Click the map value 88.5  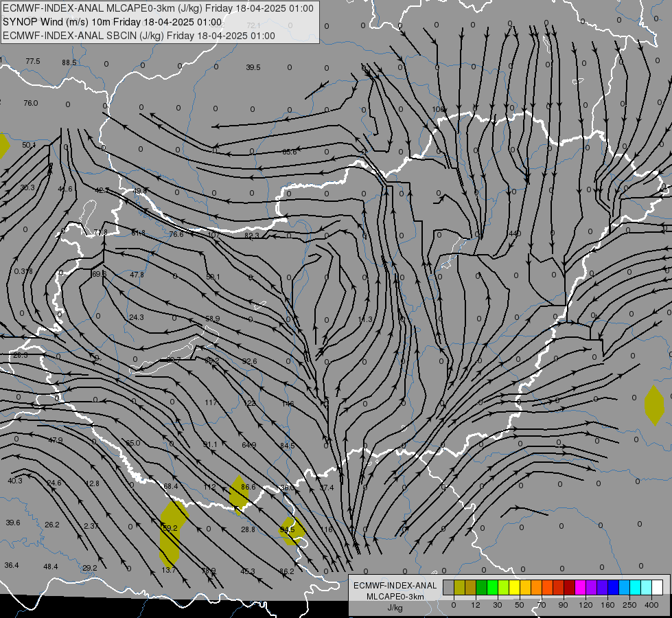pos(69,62)
